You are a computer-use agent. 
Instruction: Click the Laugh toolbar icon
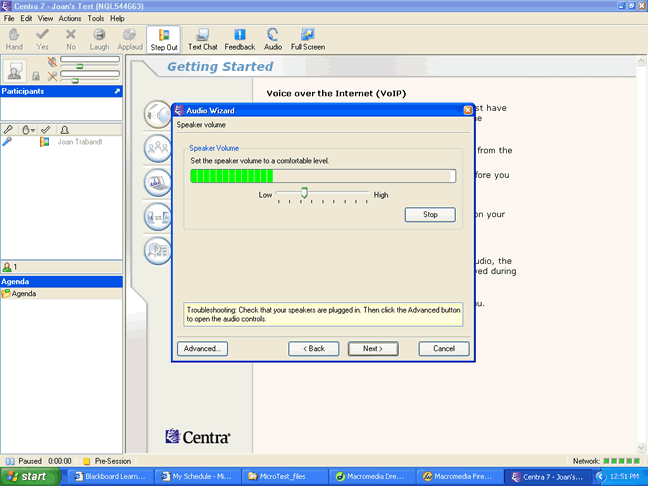click(99, 39)
